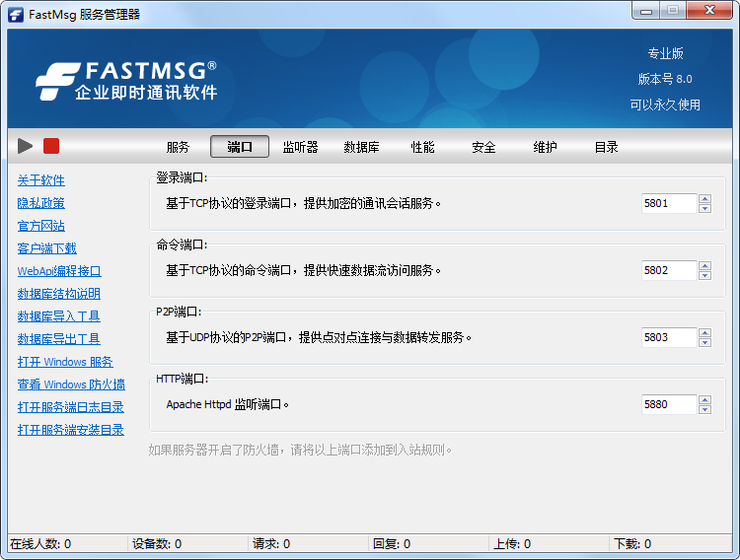This screenshot has width=740, height=560.
Task: Click the FASTMSG logo in the banner
Action: click(x=126, y=81)
